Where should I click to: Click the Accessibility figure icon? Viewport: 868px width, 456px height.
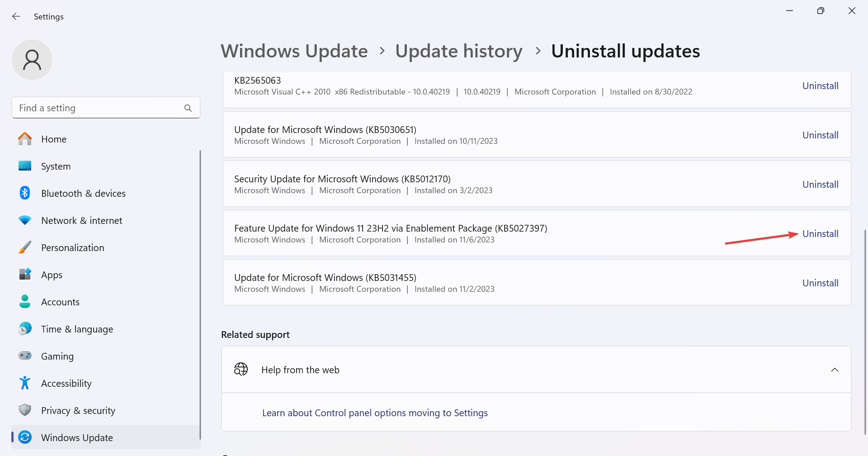click(25, 383)
